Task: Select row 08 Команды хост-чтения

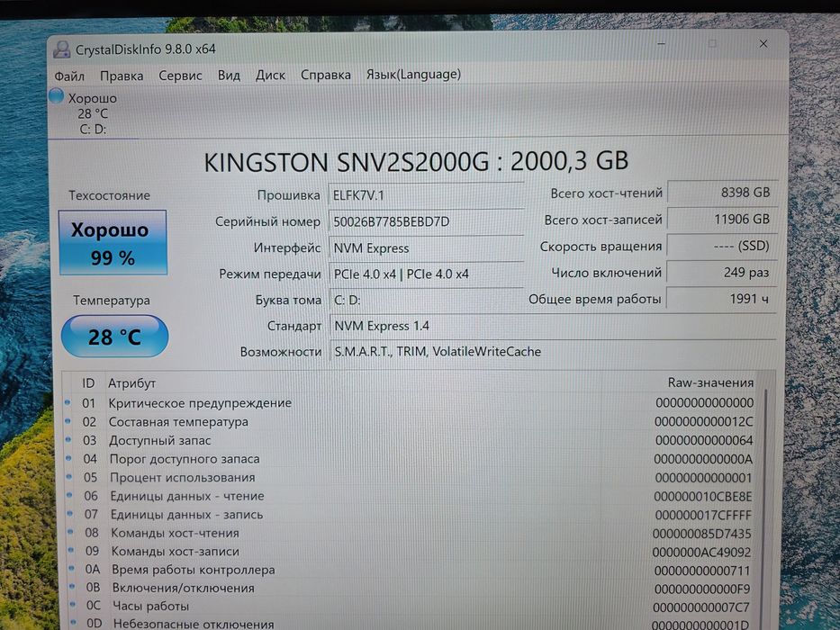Action: pyautogui.click(x=411, y=533)
